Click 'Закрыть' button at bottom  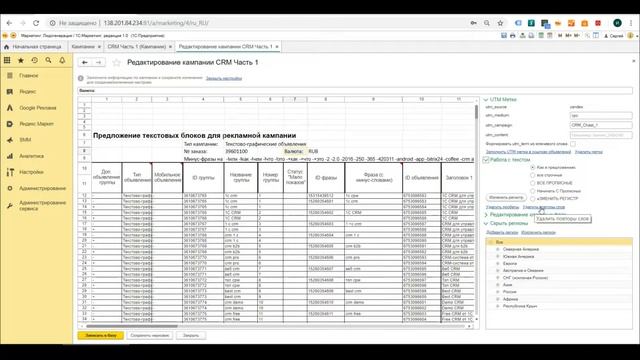(x=191, y=336)
